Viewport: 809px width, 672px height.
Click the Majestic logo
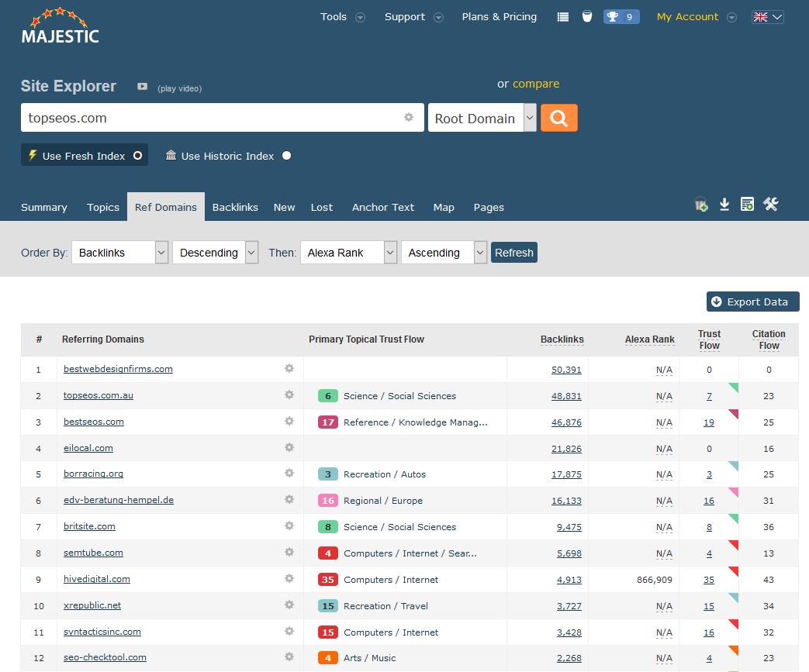[x=60, y=26]
